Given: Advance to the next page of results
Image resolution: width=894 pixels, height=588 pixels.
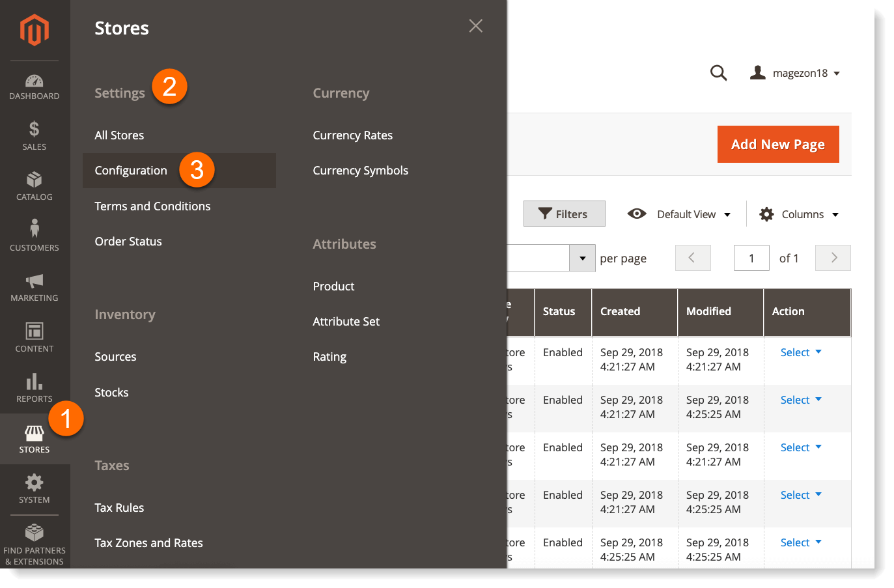Looking at the screenshot, I should pyautogui.click(x=833, y=258).
